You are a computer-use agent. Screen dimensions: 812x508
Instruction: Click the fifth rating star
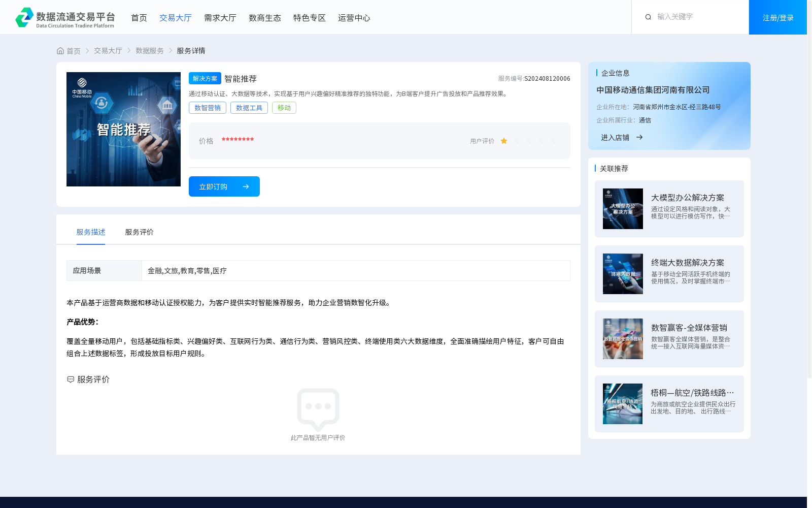553,141
